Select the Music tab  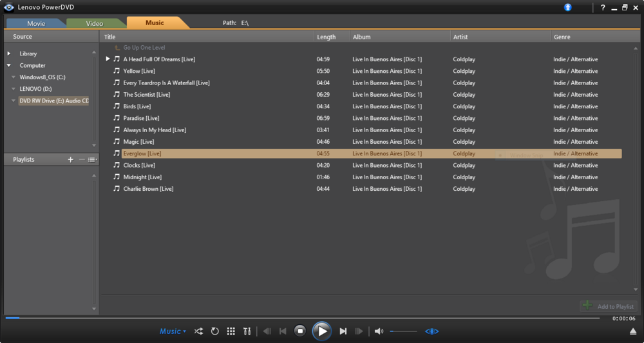(155, 23)
